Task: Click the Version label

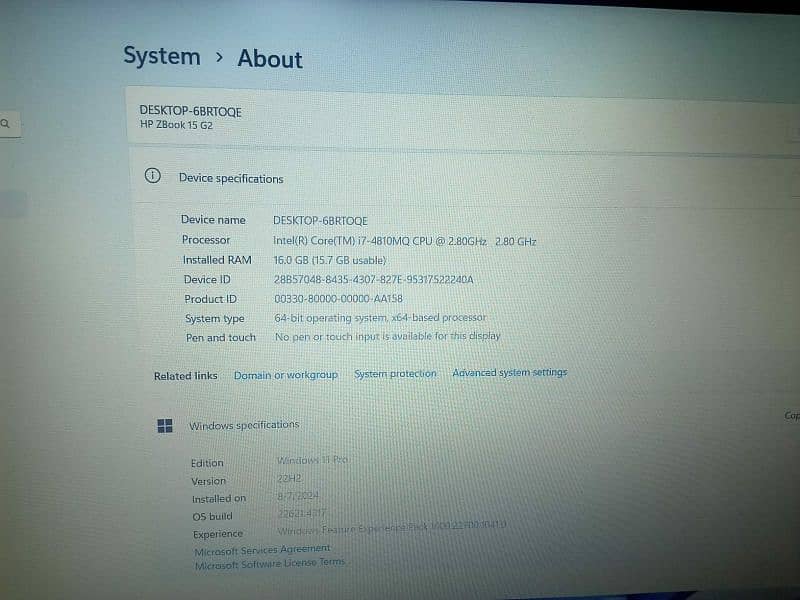Action: point(209,481)
